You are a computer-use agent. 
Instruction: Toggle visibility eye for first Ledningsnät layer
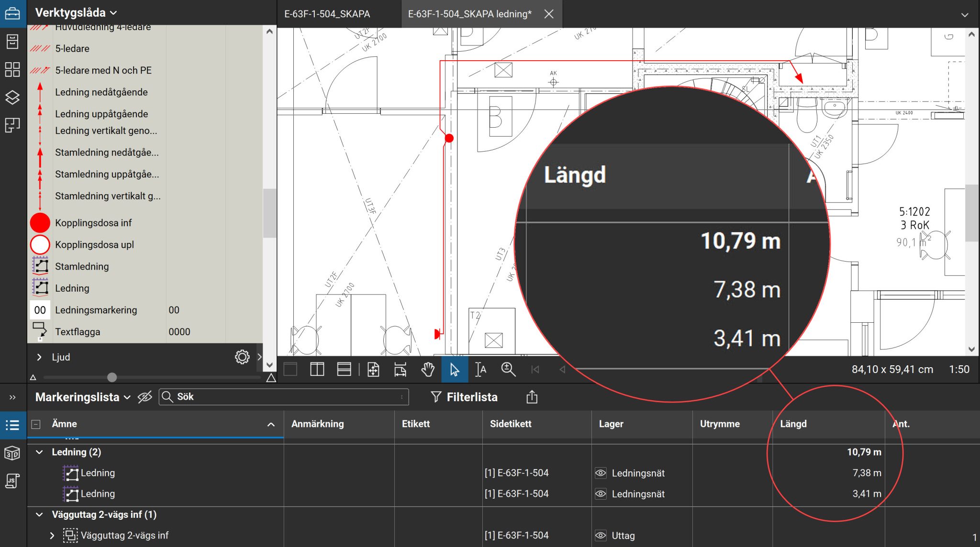pyautogui.click(x=601, y=473)
